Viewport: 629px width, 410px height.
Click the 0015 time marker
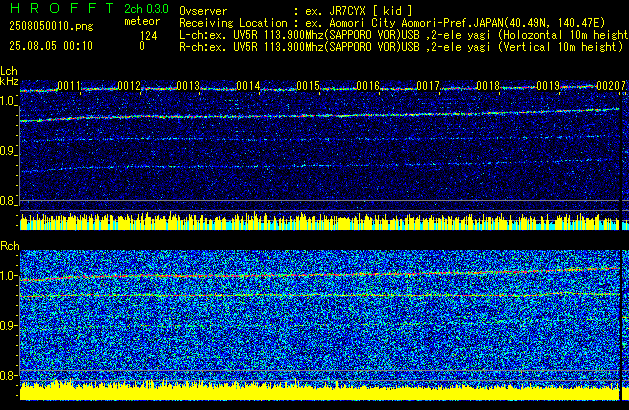(x=308, y=86)
